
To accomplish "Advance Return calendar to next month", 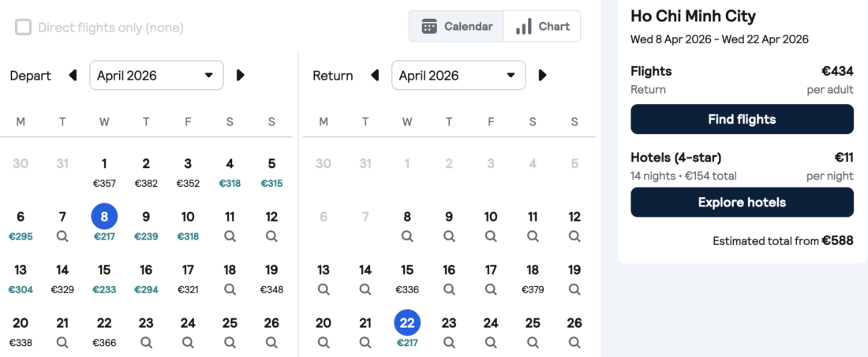I will click(542, 76).
